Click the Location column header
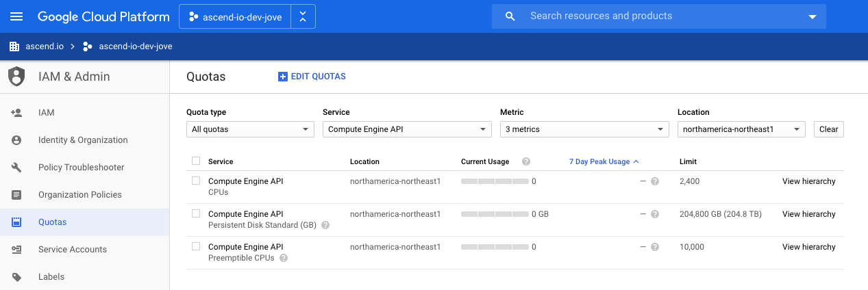This screenshot has width=868, height=290. pos(364,162)
